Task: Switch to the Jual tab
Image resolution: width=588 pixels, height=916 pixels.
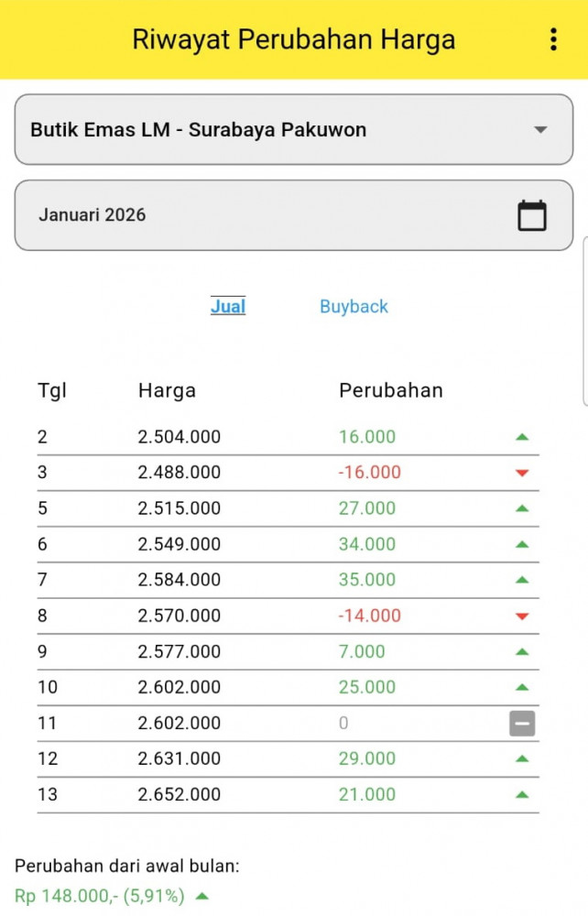Action: (228, 307)
